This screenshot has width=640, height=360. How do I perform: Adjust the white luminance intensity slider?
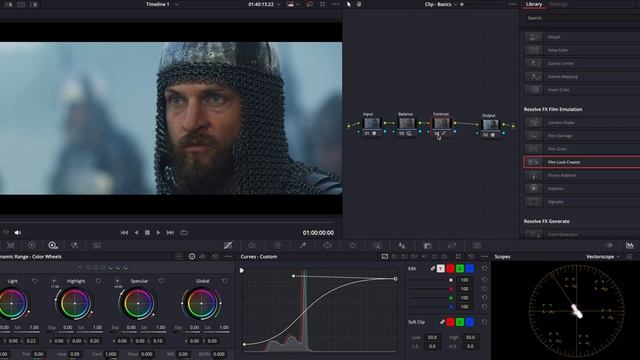(431, 280)
